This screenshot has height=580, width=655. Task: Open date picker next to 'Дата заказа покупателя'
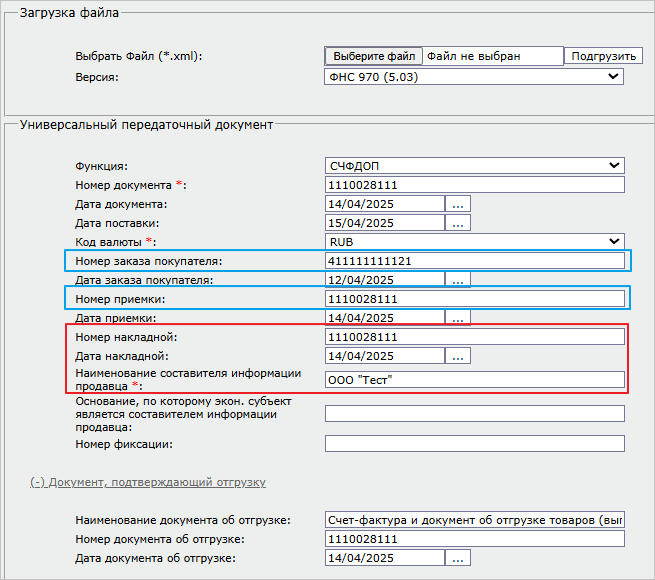tap(458, 280)
